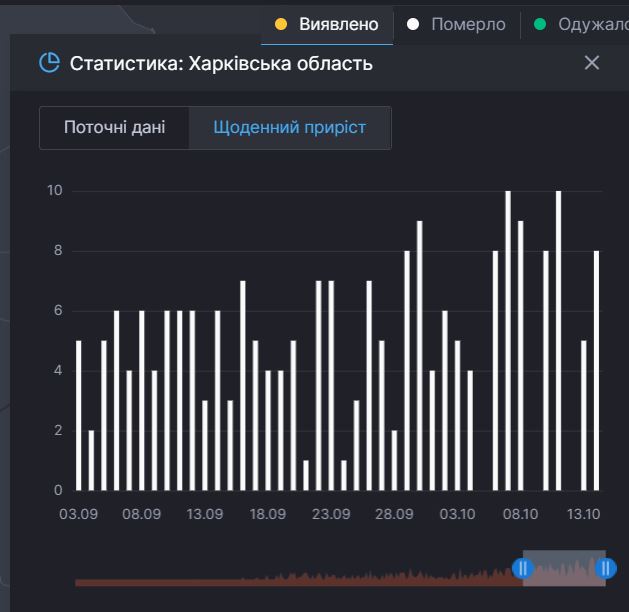Click the bar above 03.09

79,415
